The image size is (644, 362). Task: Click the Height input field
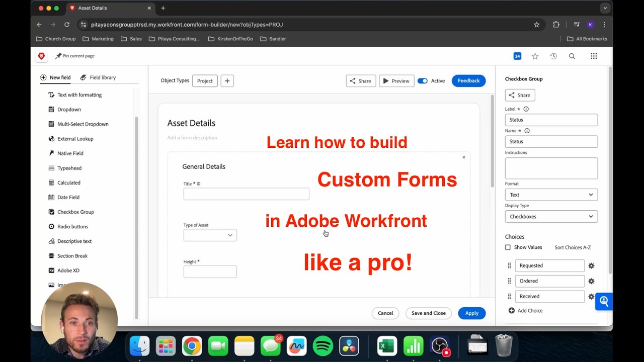click(x=210, y=271)
